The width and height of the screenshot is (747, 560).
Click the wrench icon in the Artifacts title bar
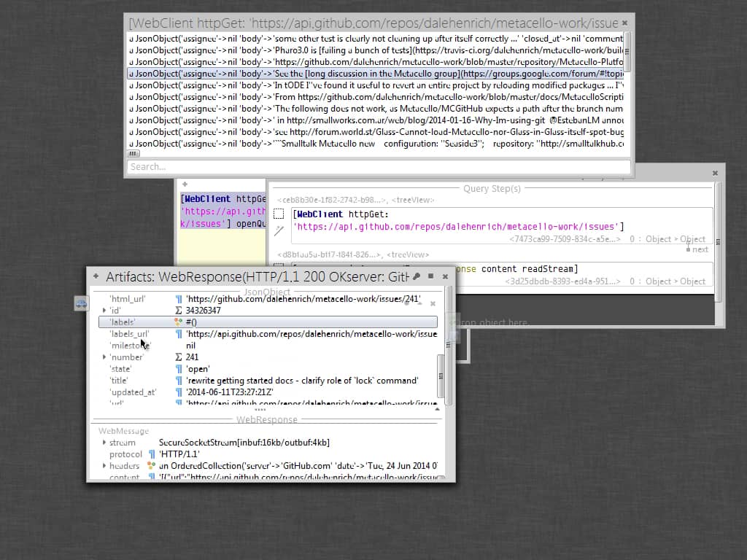click(x=417, y=276)
